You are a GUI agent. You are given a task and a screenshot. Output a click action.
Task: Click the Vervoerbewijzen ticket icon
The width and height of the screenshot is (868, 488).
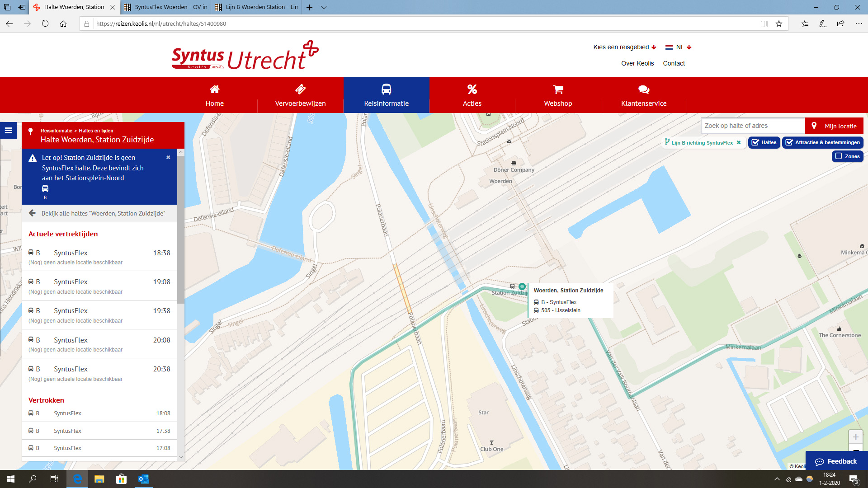point(300,89)
